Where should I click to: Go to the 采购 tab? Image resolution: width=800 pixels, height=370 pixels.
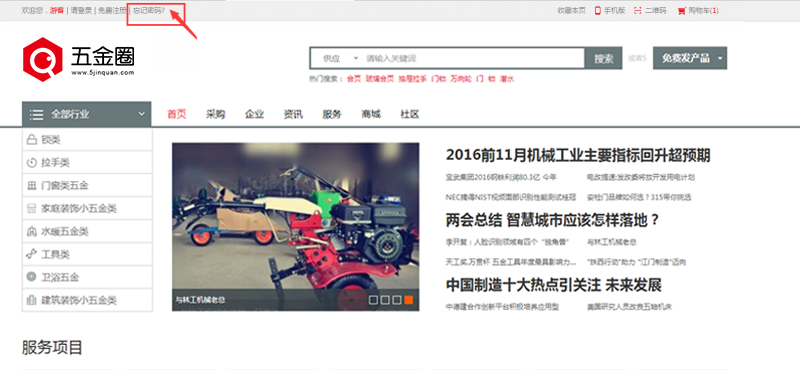tap(216, 114)
